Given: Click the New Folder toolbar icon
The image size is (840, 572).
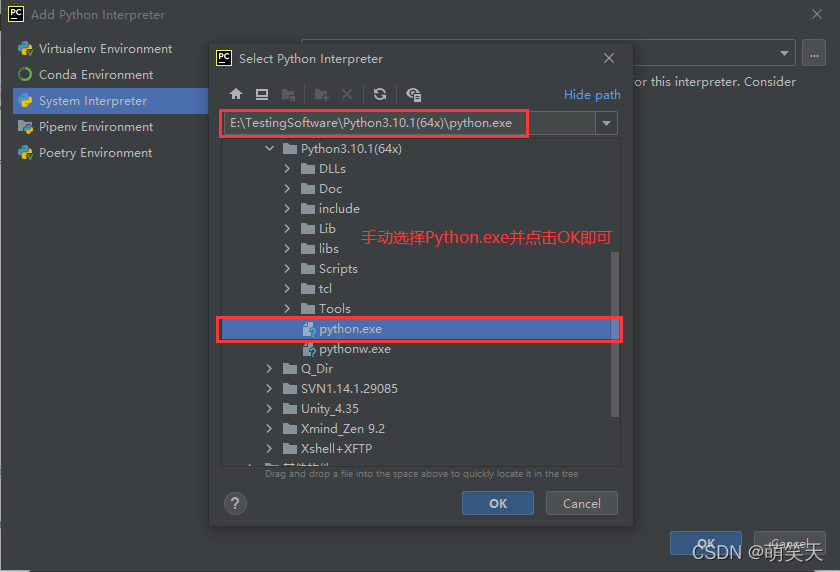Looking at the screenshot, I should coord(321,94).
